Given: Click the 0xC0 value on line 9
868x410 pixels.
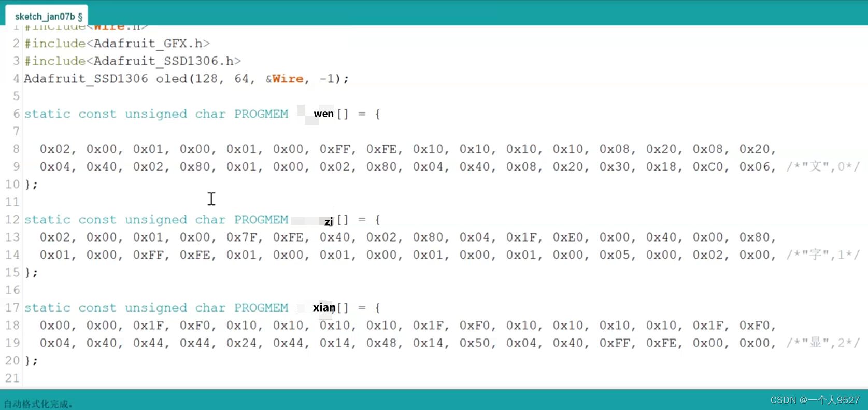Looking at the screenshot, I should pyautogui.click(x=708, y=167).
